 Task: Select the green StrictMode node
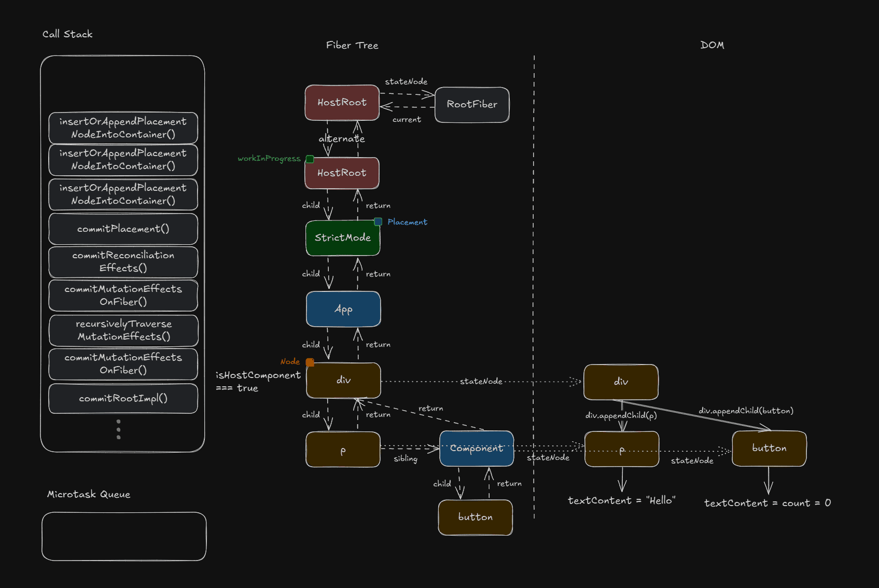pos(343,238)
